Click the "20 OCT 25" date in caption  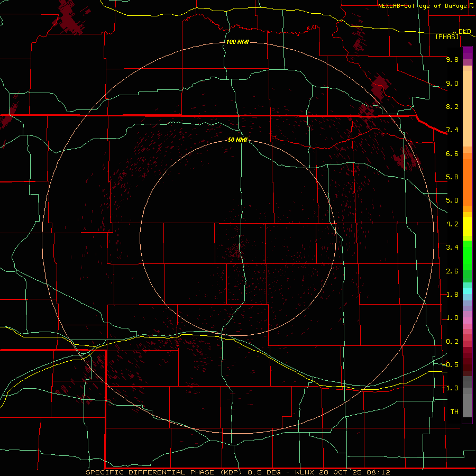click(x=341, y=472)
